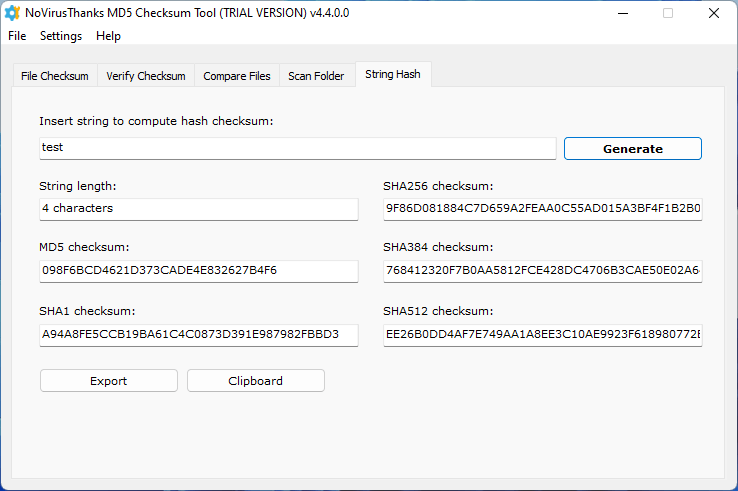The height and width of the screenshot is (491, 738).
Task: Click the 'SHA1 checksum:' label
Action: 87,311
